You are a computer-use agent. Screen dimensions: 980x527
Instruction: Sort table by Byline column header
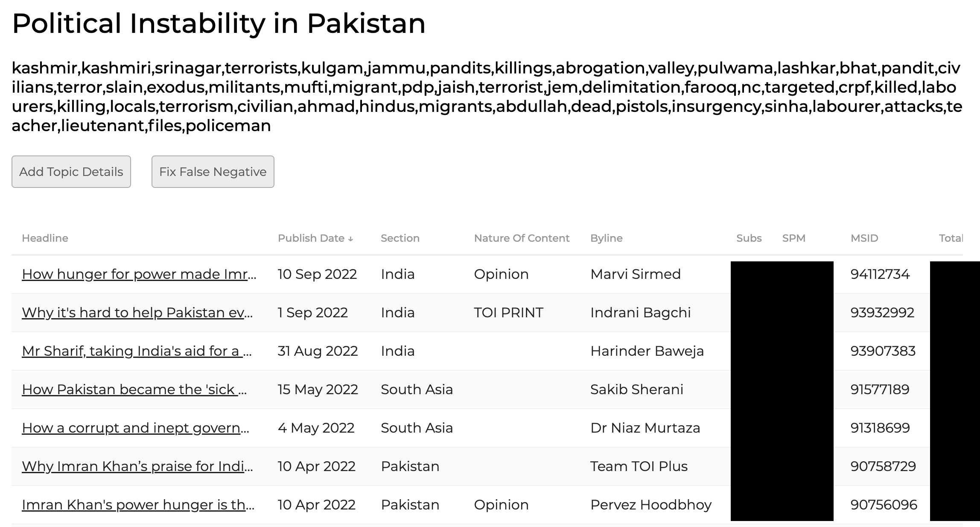tap(607, 238)
